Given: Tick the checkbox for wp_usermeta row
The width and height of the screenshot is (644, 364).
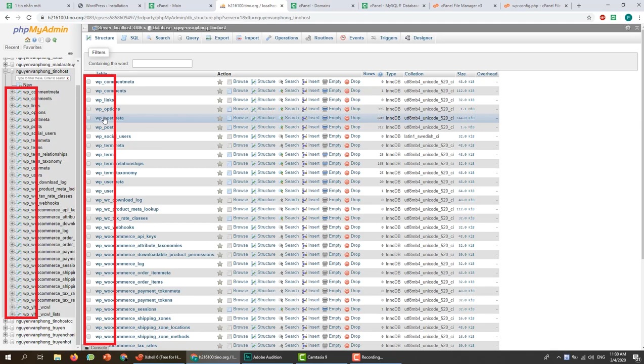Looking at the screenshot, I should pyautogui.click(x=89, y=182).
